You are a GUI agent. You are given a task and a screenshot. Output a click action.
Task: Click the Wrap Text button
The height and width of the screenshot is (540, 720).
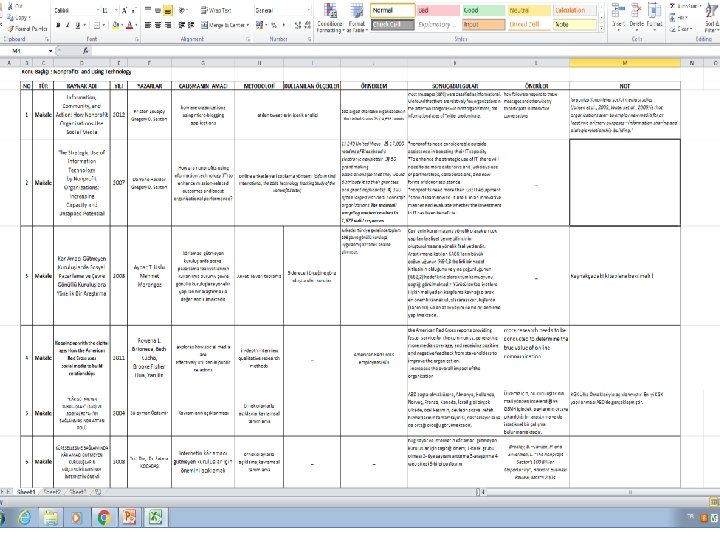(x=216, y=10)
